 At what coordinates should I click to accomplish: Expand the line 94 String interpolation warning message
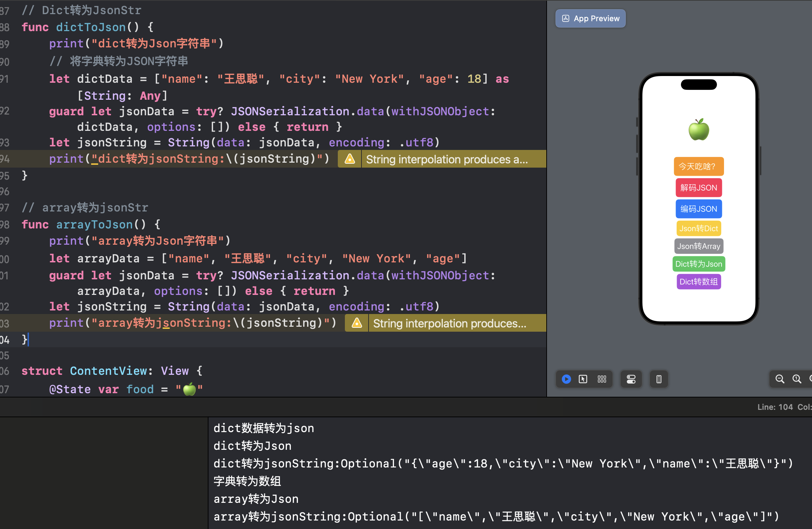click(x=447, y=159)
